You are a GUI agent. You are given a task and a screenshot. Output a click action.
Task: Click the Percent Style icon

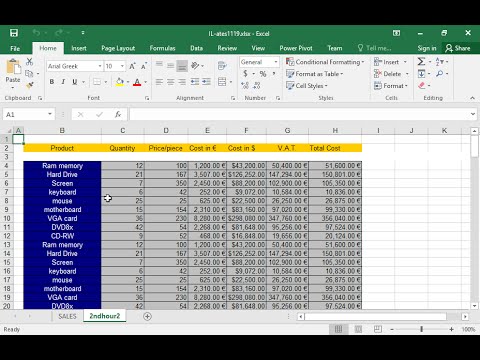pos(263,74)
